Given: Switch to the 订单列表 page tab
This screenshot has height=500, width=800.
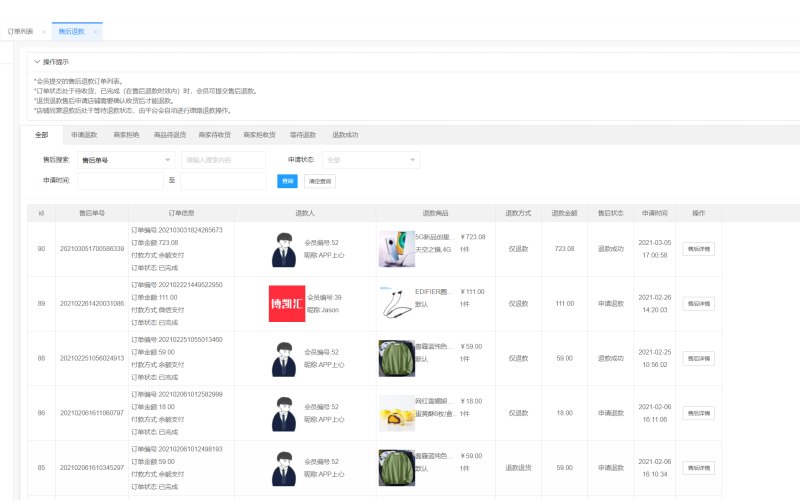Looking at the screenshot, I should tap(20, 32).
